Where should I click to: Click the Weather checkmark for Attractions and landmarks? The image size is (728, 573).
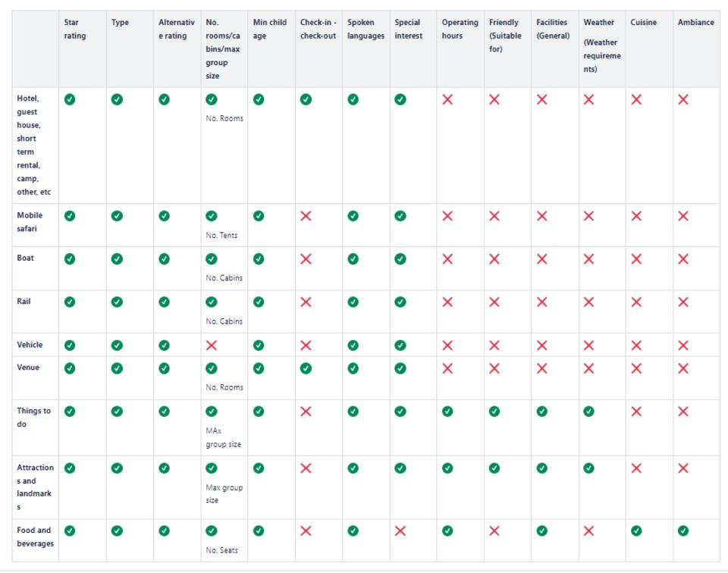588,468
